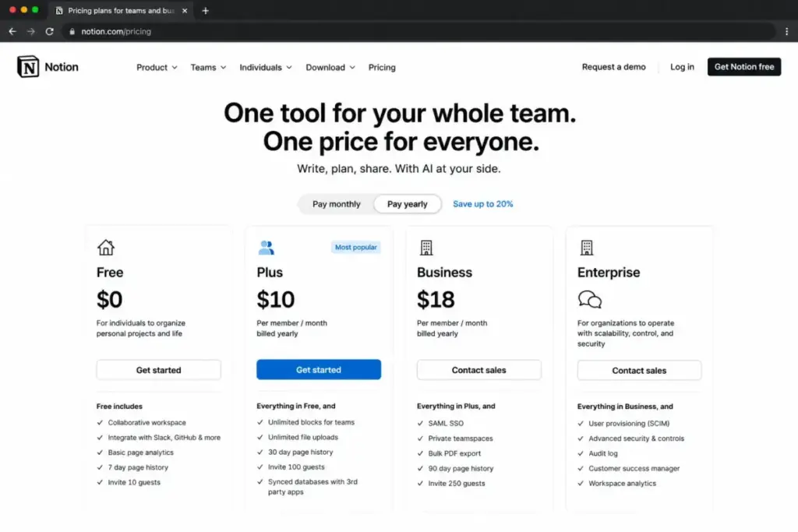Click the padlock icon in address bar
The image size is (798, 532).
(x=72, y=31)
